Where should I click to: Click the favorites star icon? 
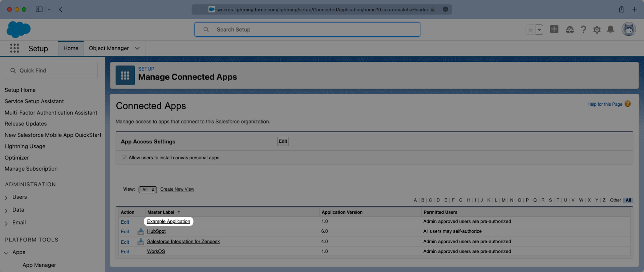point(530,30)
